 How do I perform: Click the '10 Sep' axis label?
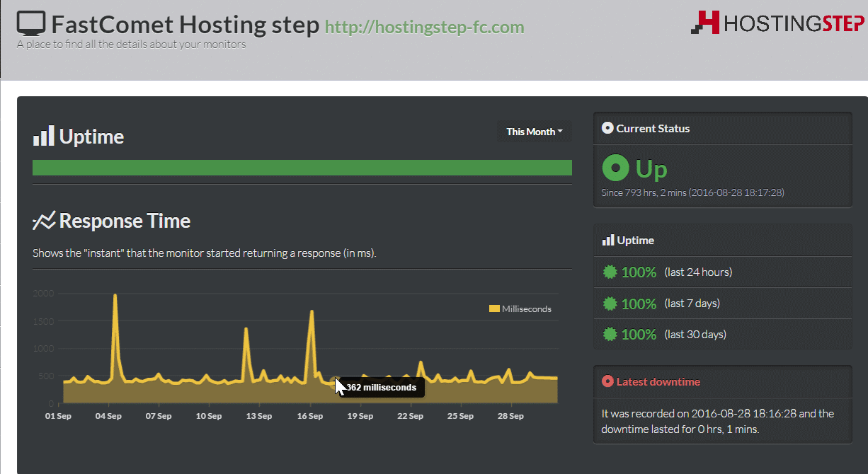(209, 416)
